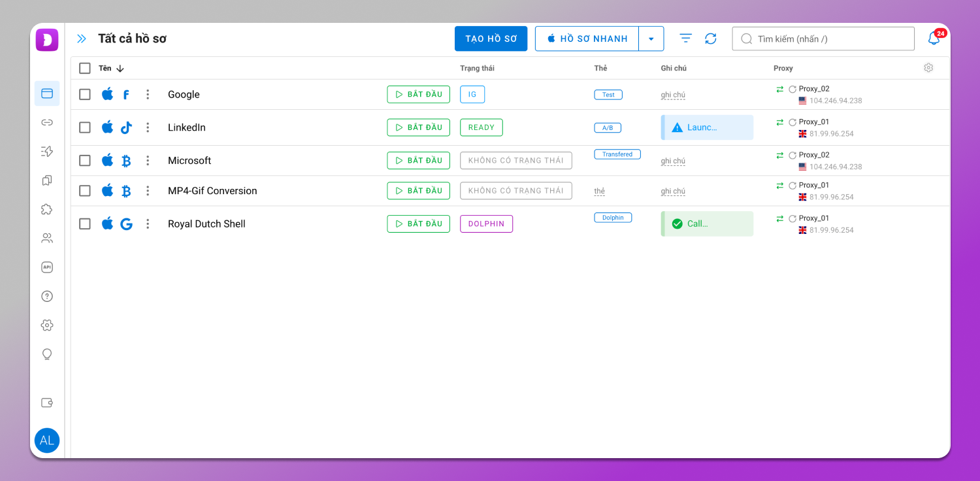
Task: Open the wallet icon in sidebar
Action: [47, 403]
